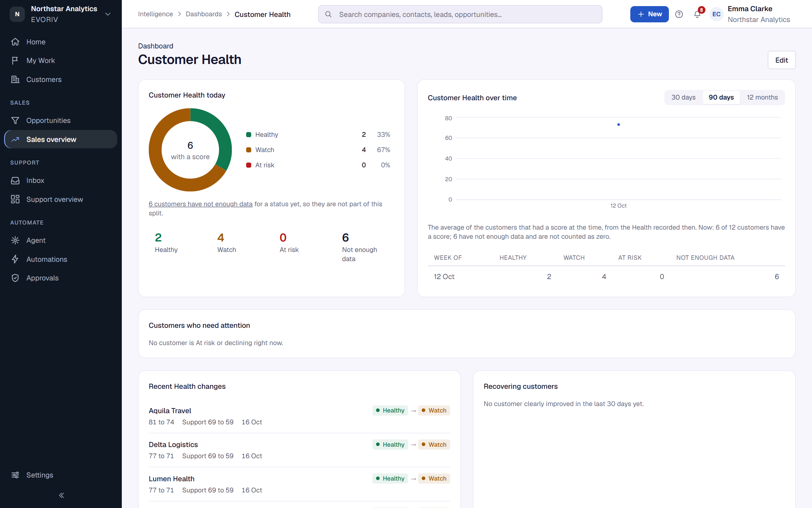
Task: Click the 12 Oct table row
Action: pyautogui.click(x=606, y=277)
